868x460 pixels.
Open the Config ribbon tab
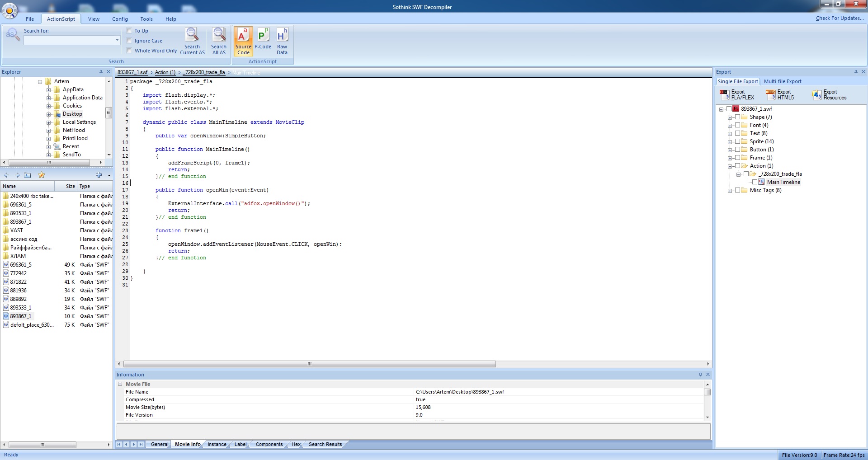click(x=120, y=19)
